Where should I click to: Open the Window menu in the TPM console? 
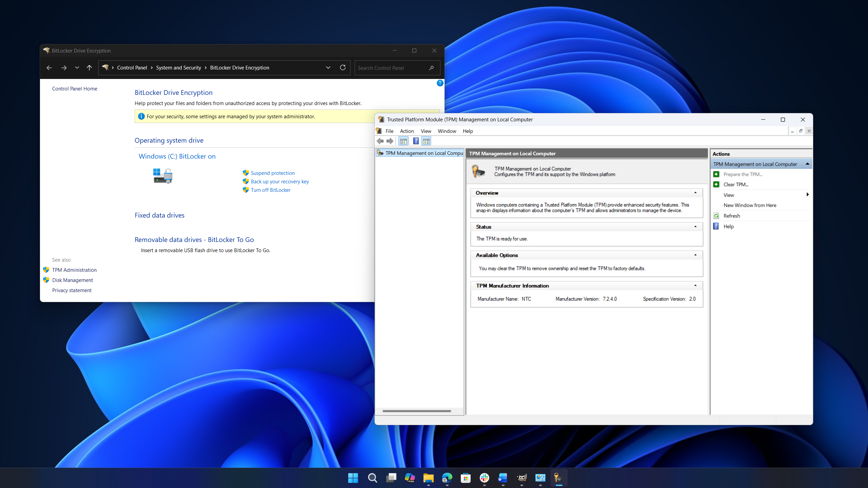coord(447,131)
